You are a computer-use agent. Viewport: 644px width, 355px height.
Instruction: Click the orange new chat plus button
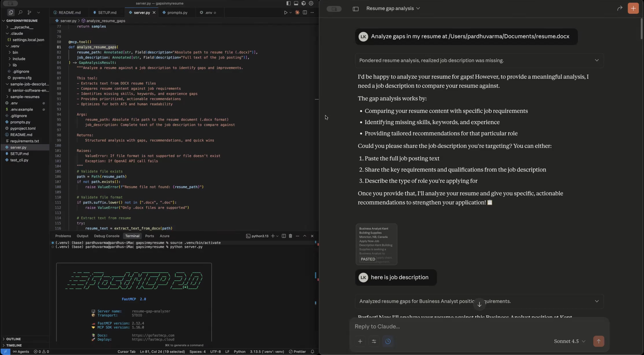pyautogui.click(x=633, y=9)
